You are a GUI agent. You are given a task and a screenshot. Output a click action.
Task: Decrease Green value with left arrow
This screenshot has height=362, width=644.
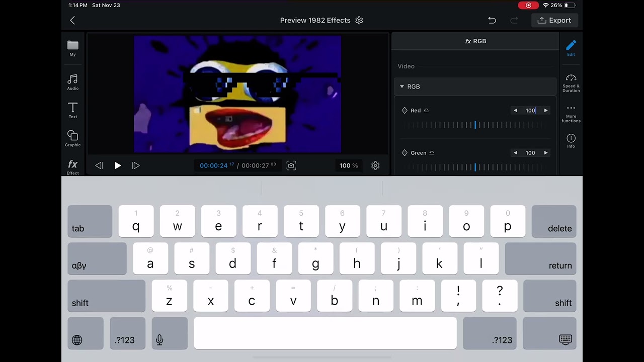(515, 153)
